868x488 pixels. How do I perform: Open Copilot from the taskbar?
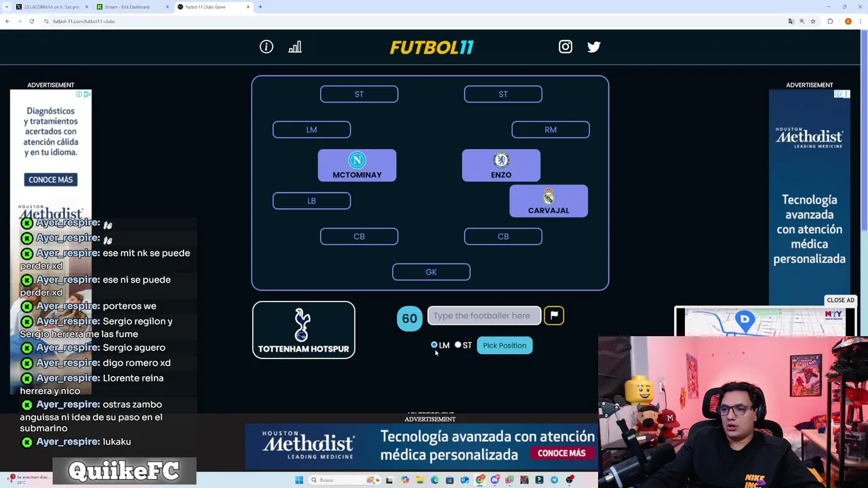pyautogui.click(x=405, y=480)
